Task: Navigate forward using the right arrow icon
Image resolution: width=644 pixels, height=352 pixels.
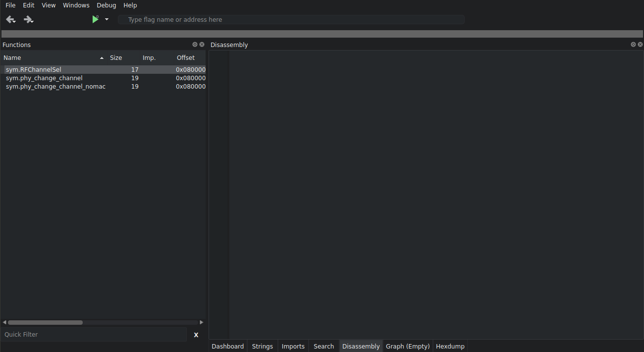Action: click(x=28, y=18)
